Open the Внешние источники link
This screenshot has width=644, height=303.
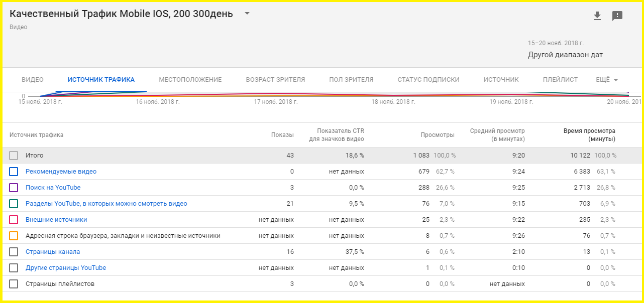[56, 220]
